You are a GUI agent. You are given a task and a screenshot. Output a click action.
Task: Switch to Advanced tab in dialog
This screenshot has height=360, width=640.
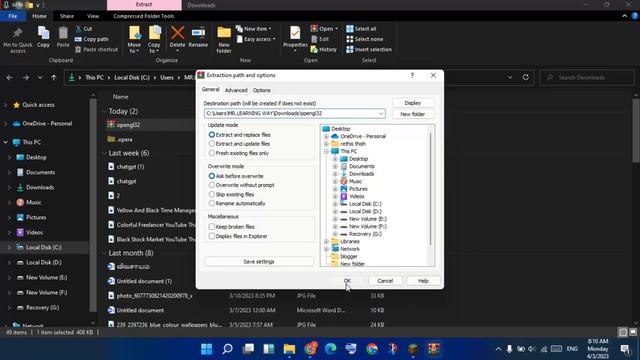click(x=236, y=90)
